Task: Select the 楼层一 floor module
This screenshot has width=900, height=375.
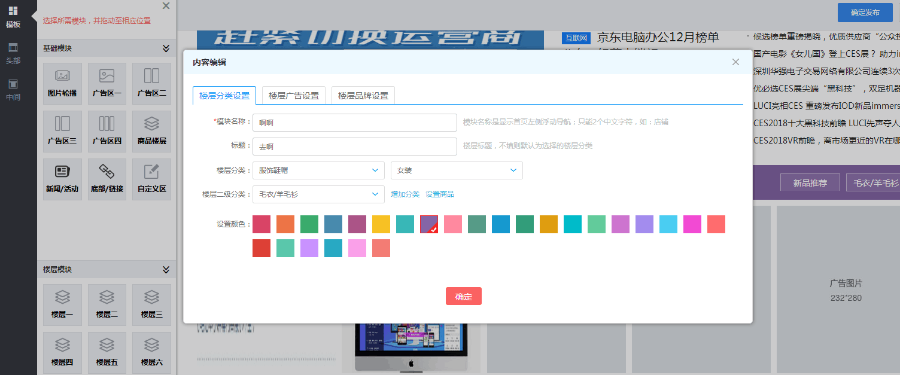Action: 62,305
